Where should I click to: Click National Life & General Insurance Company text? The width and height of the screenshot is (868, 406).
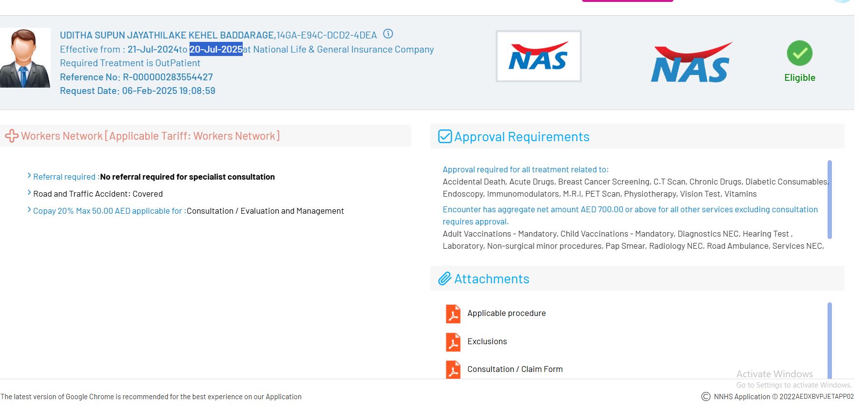(x=343, y=50)
